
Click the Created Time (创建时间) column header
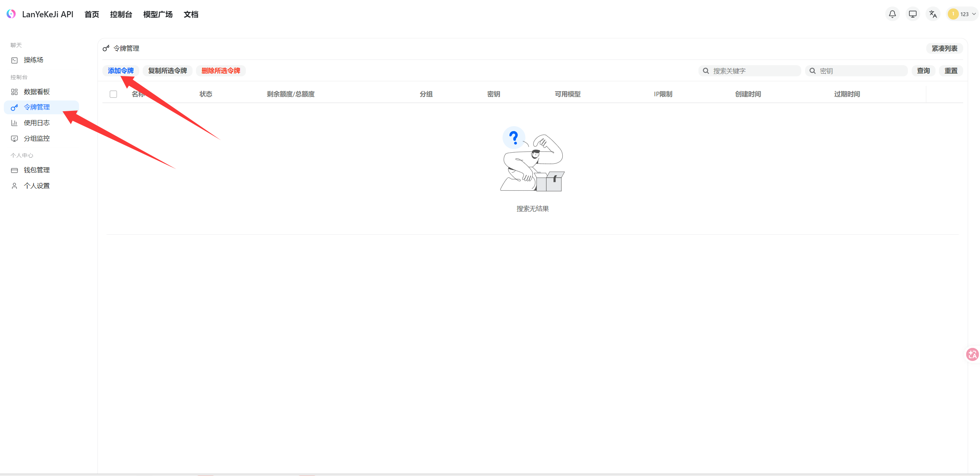pos(748,94)
